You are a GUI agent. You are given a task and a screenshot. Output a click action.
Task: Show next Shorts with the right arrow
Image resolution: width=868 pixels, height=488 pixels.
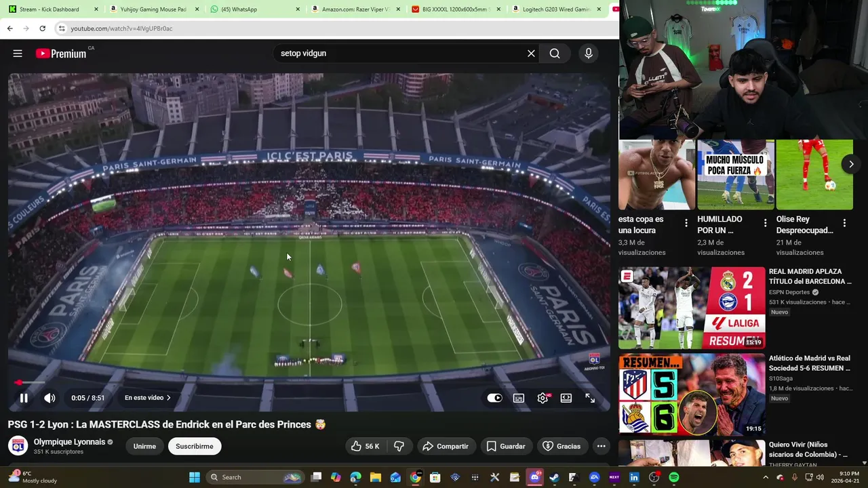tap(851, 164)
